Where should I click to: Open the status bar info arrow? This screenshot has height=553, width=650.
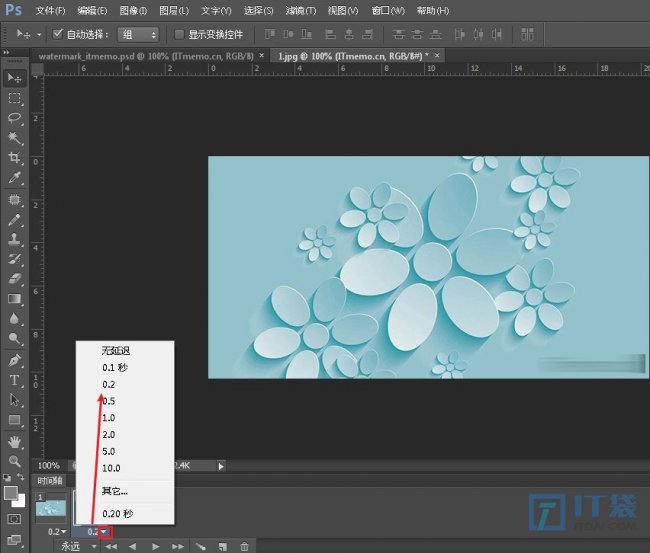click(221, 466)
